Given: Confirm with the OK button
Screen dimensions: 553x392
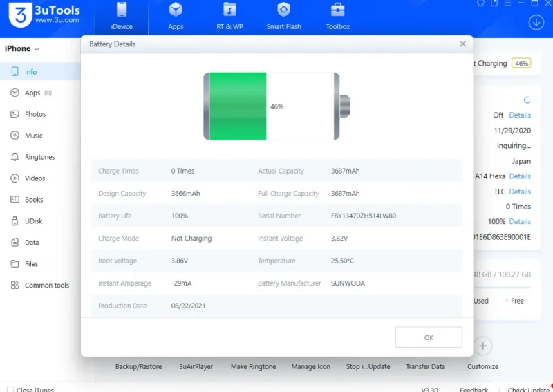Looking at the screenshot, I should pyautogui.click(x=429, y=337).
